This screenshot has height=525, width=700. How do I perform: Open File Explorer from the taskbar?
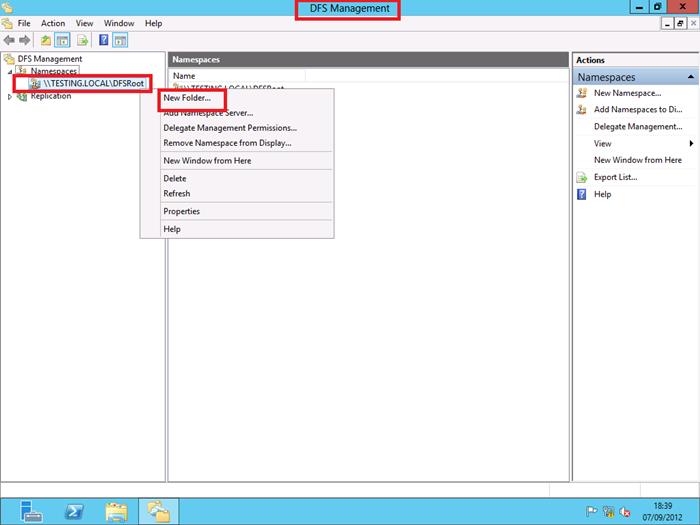click(x=117, y=512)
